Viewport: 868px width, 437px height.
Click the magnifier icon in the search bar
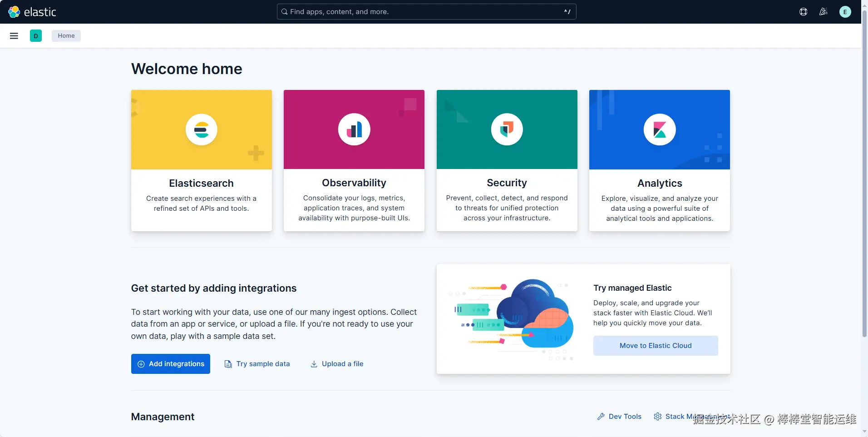pos(284,12)
